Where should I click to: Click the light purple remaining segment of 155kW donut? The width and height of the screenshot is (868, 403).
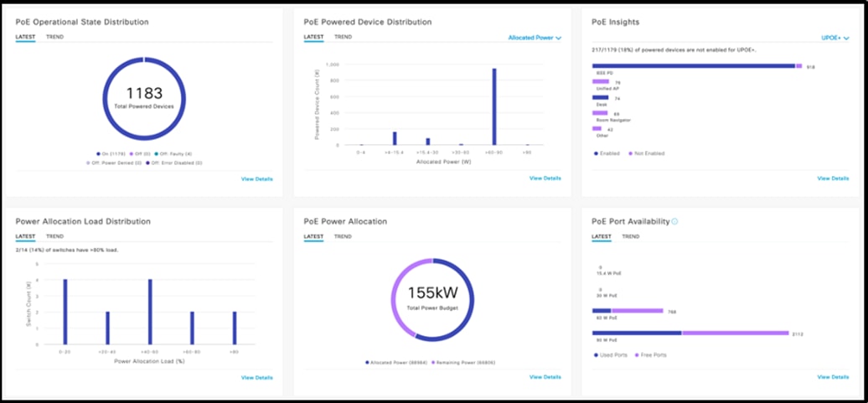tap(395, 292)
